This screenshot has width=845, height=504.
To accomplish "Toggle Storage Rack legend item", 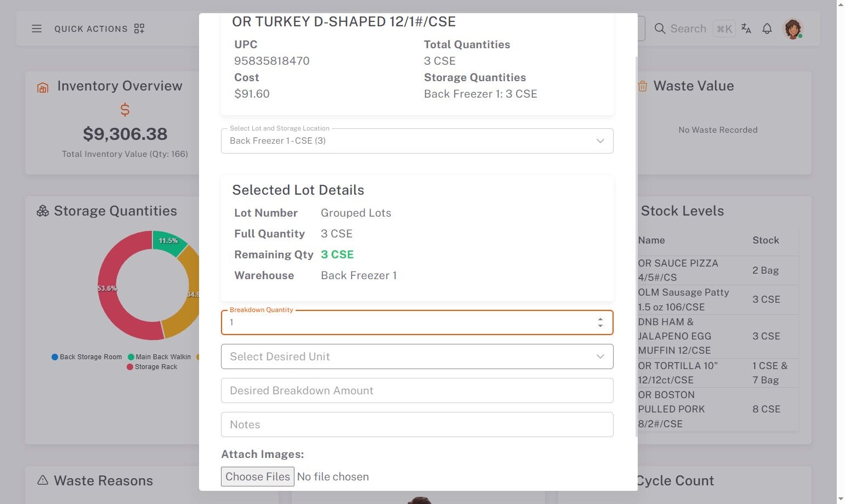I will pos(152,367).
